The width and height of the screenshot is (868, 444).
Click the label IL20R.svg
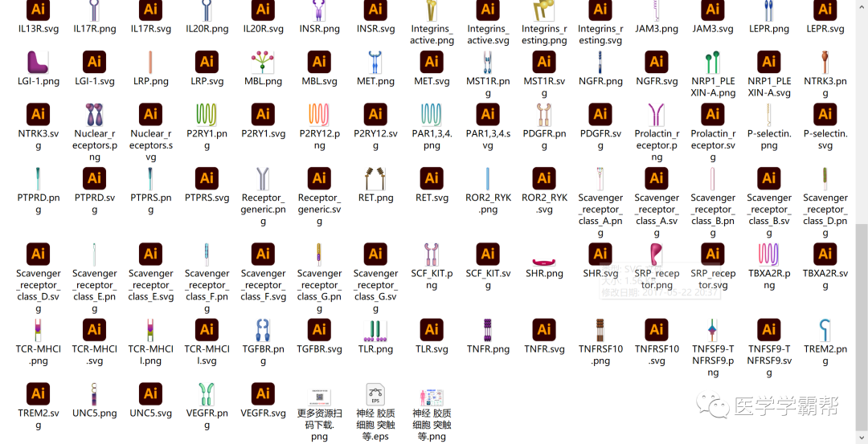[x=263, y=29]
